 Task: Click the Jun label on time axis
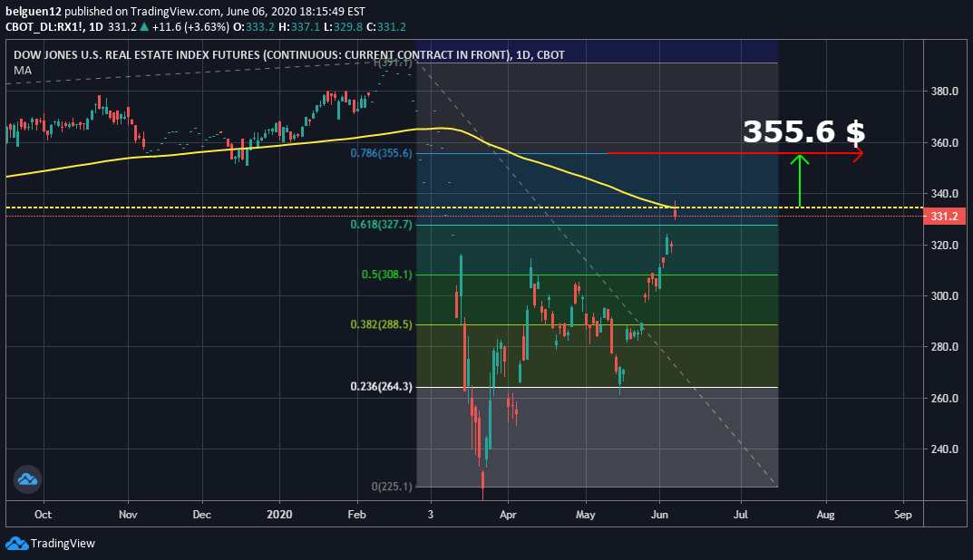coord(659,514)
